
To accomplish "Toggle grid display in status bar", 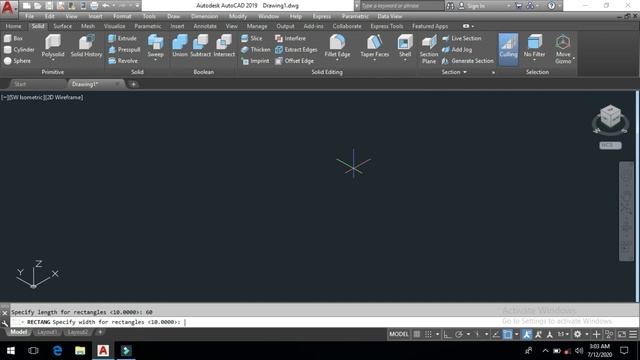I will pyautogui.click(x=417, y=334).
